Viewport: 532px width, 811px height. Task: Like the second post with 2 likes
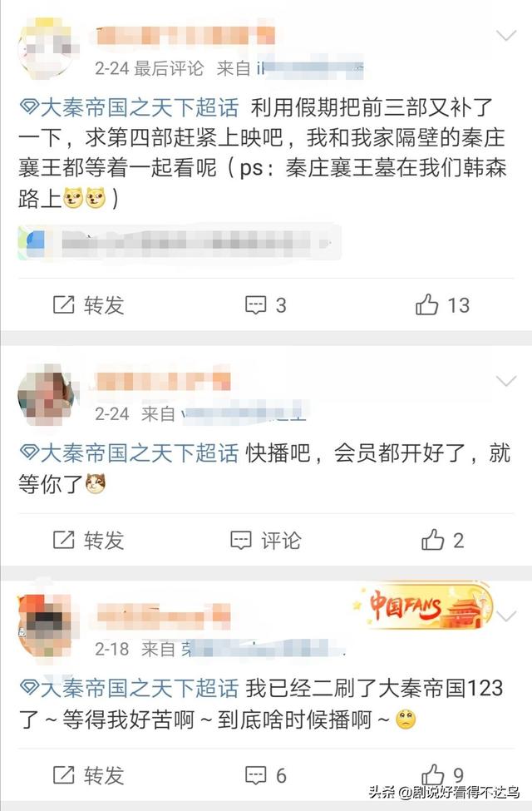pos(433,540)
